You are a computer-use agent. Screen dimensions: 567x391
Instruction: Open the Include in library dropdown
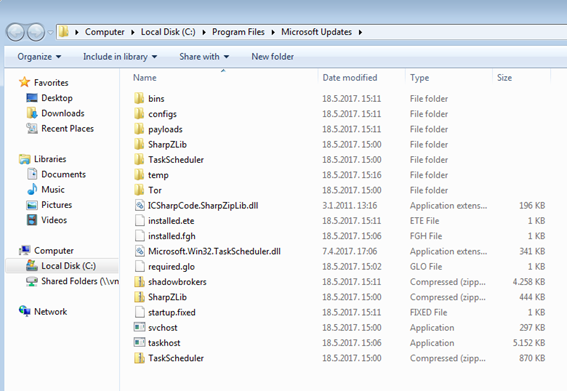click(120, 57)
